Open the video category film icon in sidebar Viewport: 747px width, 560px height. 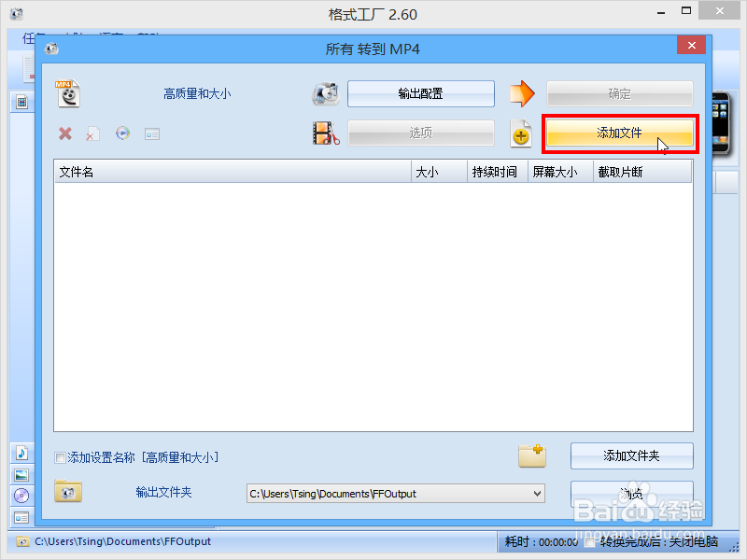[x=21, y=102]
